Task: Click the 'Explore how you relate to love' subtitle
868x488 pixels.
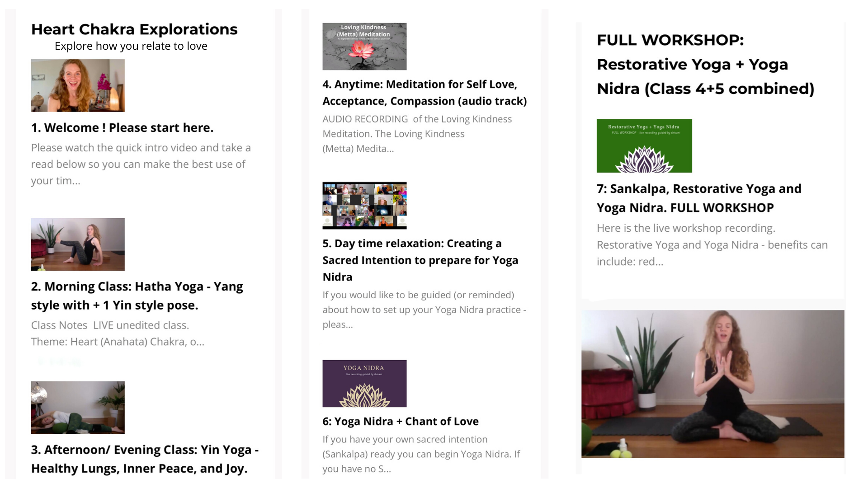Action: coord(131,46)
